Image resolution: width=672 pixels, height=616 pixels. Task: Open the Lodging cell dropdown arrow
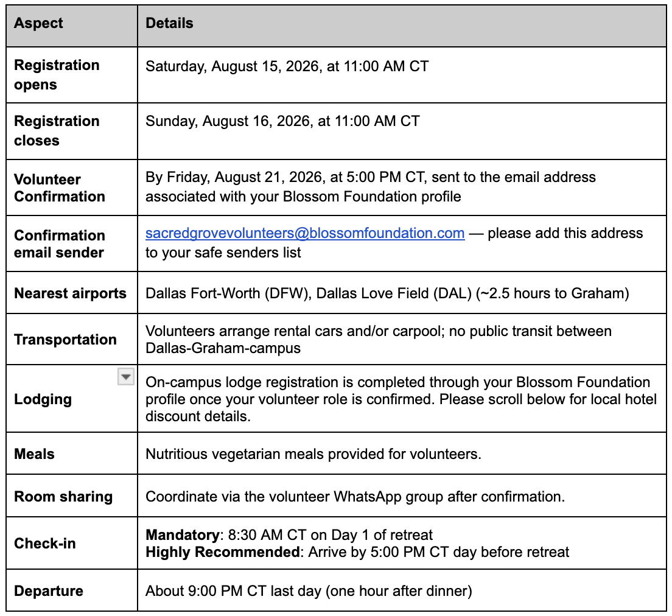[x=125, y=377]
